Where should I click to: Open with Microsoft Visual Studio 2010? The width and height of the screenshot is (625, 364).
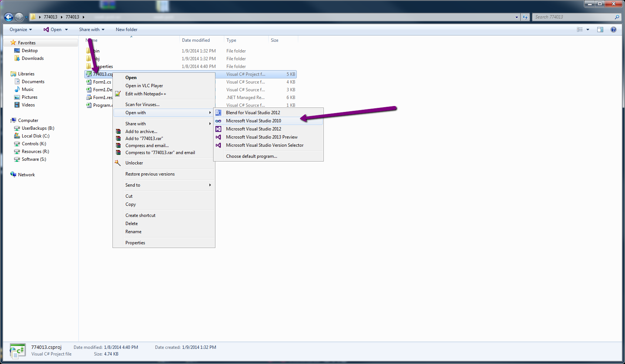[268, 121]
